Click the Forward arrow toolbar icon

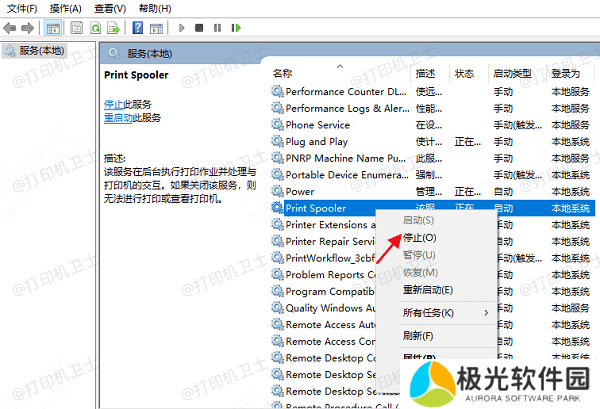[27, 28]
